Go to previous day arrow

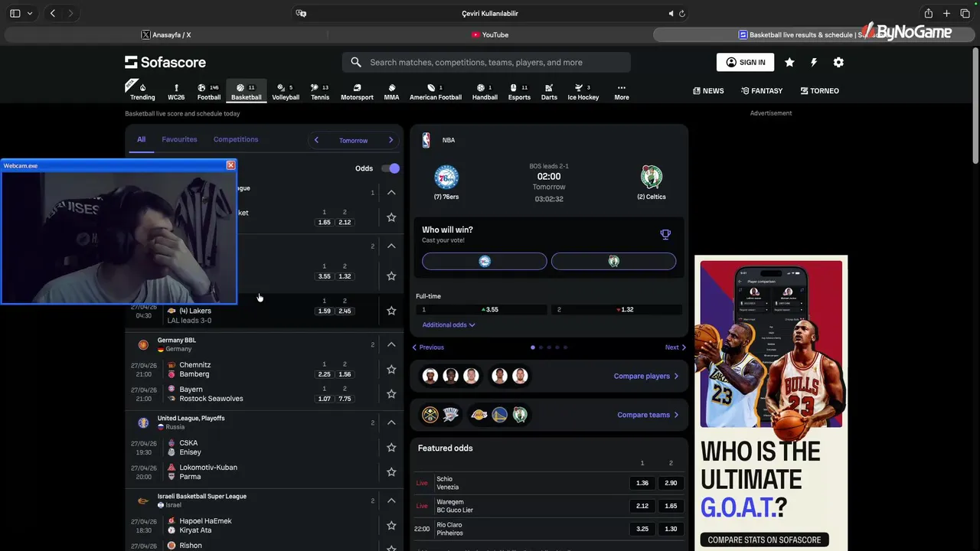tap(316, 140)
